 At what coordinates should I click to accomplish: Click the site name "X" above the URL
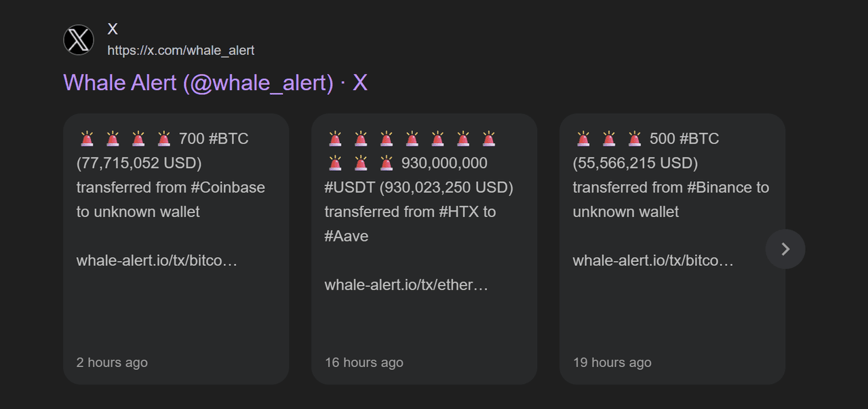pos(113,28)
